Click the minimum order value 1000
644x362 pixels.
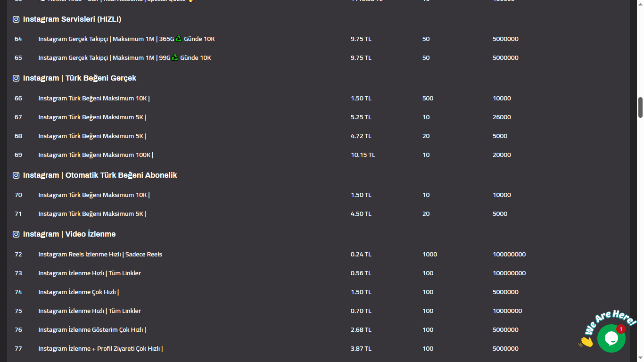(430, 255)
